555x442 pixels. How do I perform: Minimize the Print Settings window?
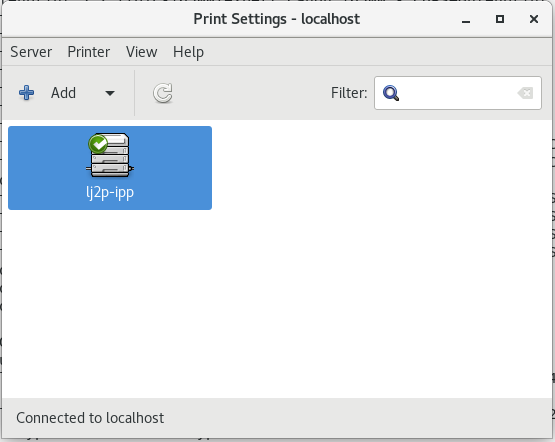tap(466, 19)
